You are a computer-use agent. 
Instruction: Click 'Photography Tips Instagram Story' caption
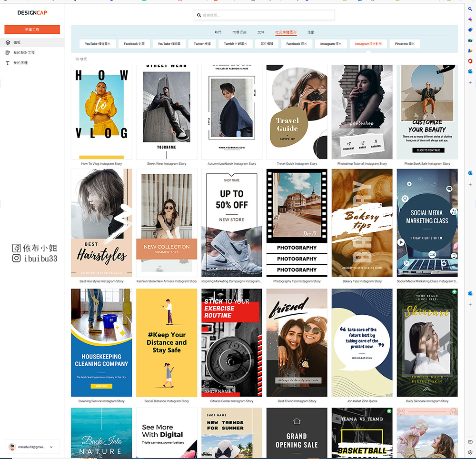pos(297,281)
